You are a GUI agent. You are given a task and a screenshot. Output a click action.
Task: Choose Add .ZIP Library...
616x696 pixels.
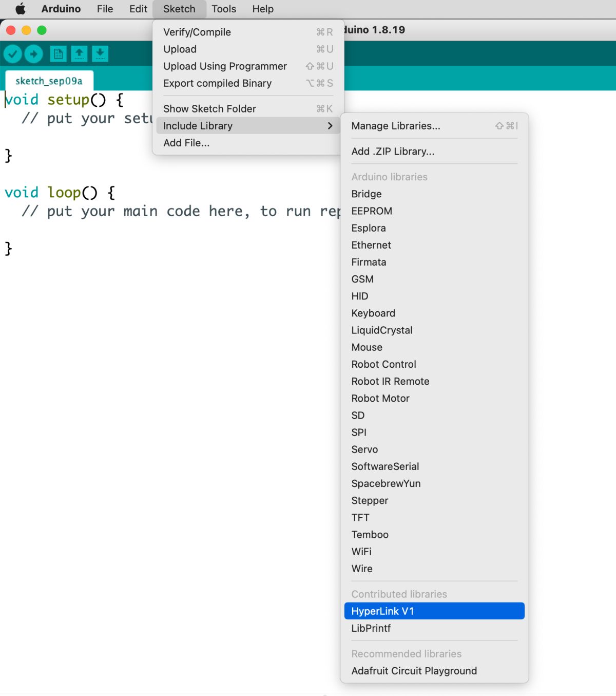tap(434, 151)
